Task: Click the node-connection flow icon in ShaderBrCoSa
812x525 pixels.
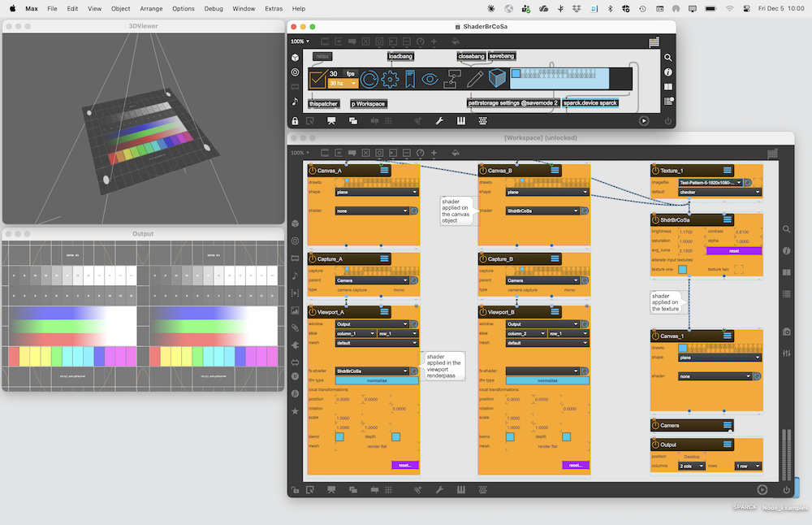Action: [x=452, y=79]
